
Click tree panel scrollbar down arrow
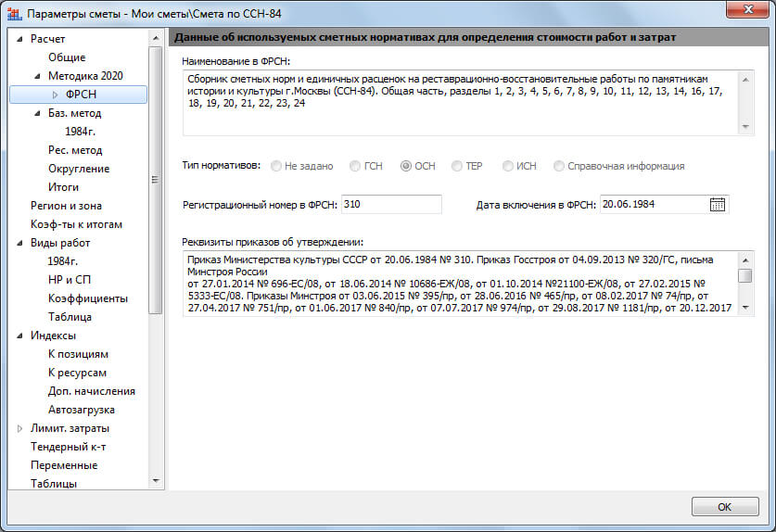156,480
